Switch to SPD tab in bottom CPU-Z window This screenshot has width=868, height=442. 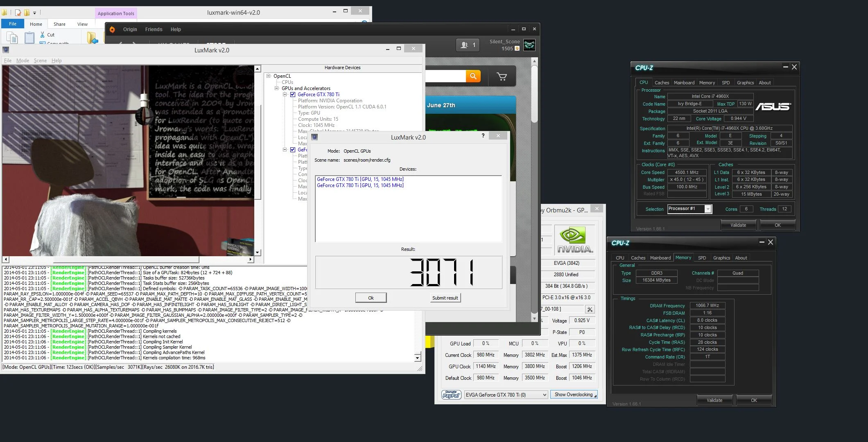[702, 258]
